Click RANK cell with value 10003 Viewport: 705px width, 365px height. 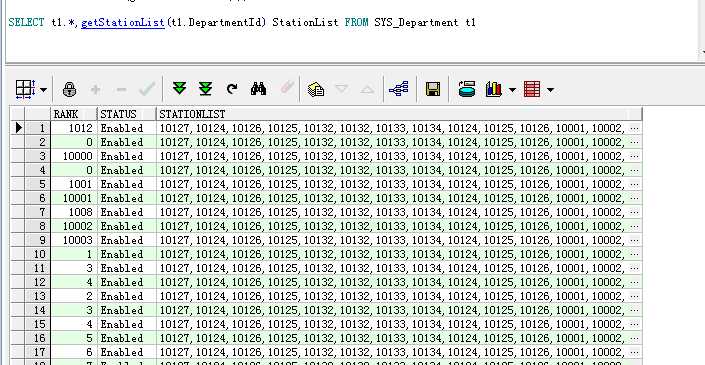74,240
